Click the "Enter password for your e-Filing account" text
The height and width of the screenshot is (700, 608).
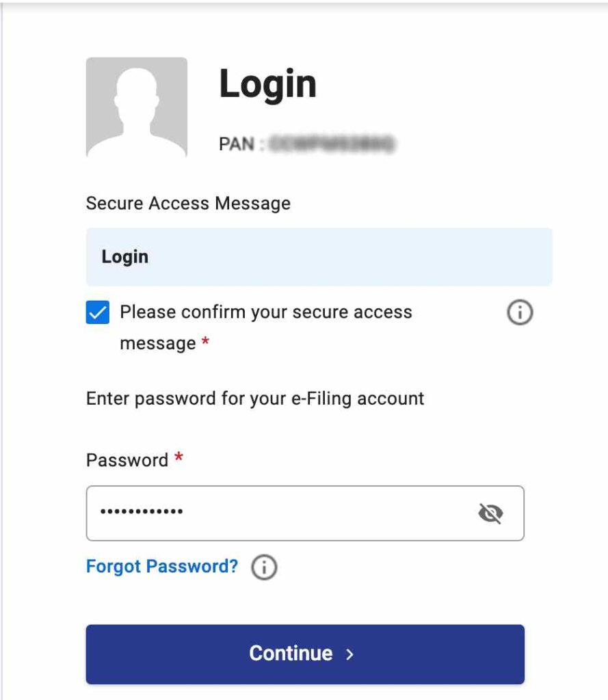(255, 399)
